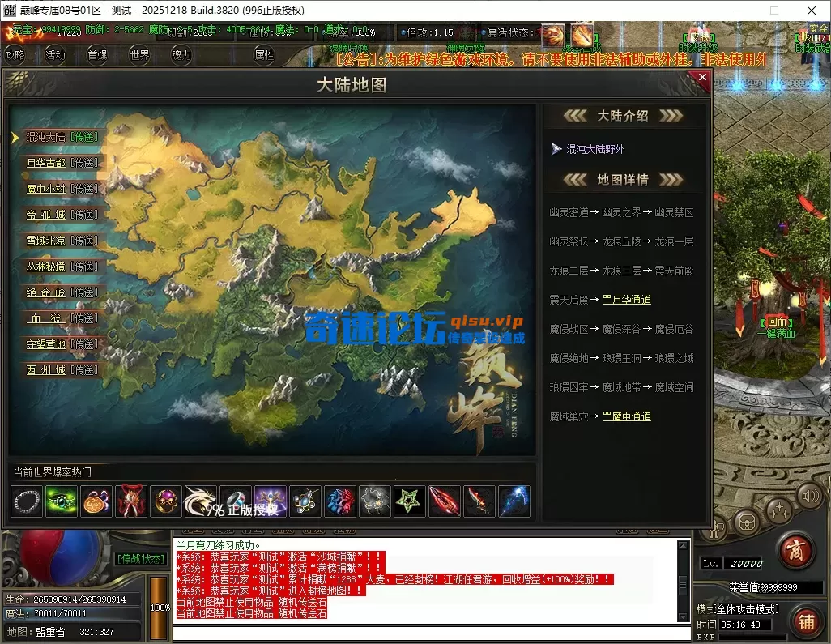The height and width of the screenshot is (644, 831).
Task: Open the 世界 menu button
Action: (140, 54)
